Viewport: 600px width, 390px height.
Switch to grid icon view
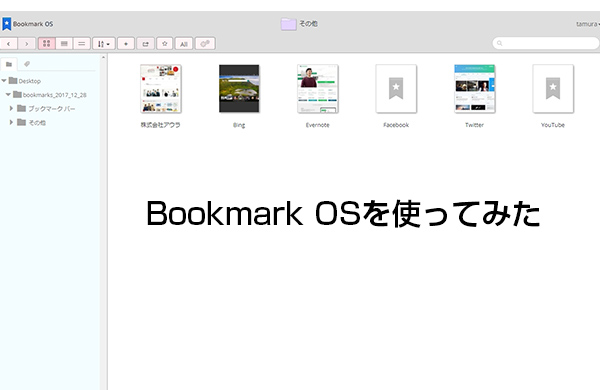47,44
